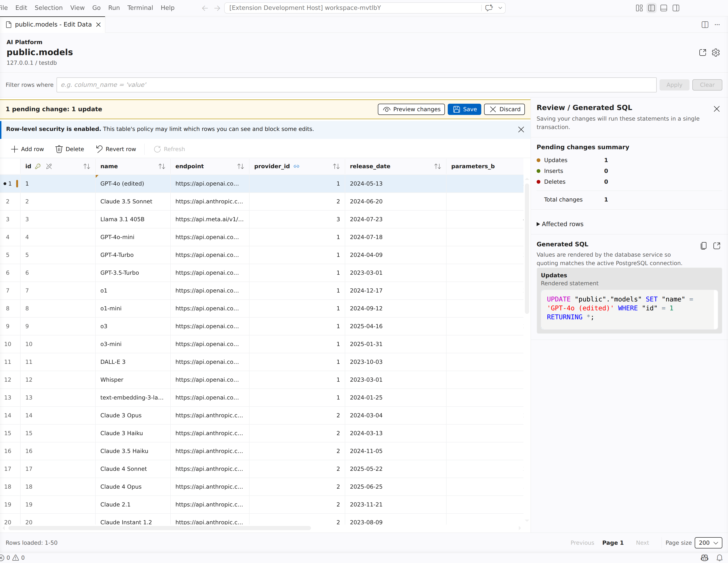The image size is (728, 563).
Task: Sort rows by provider_id column
Action: 336,166
